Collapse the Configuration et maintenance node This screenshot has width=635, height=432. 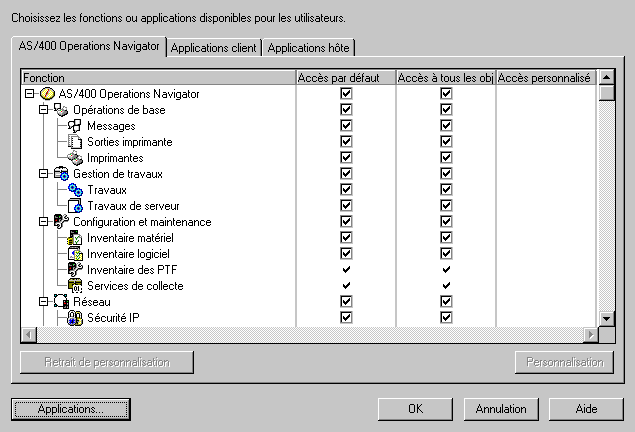click(43, 221)
